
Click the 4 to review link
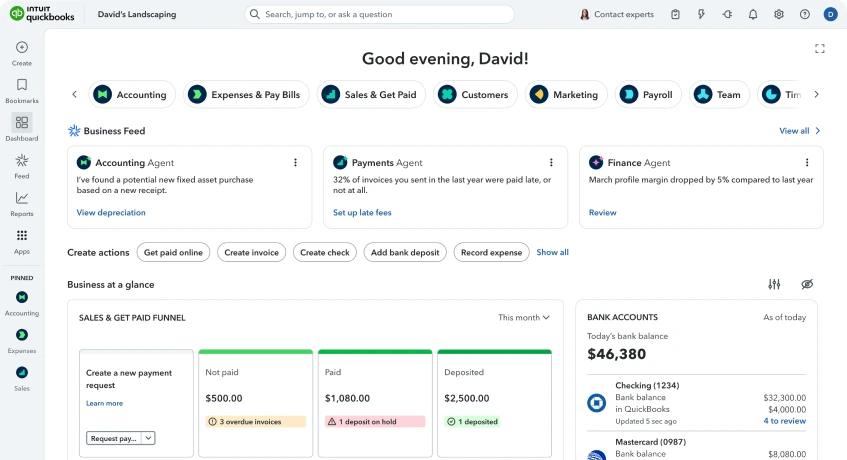pos(784,421)
